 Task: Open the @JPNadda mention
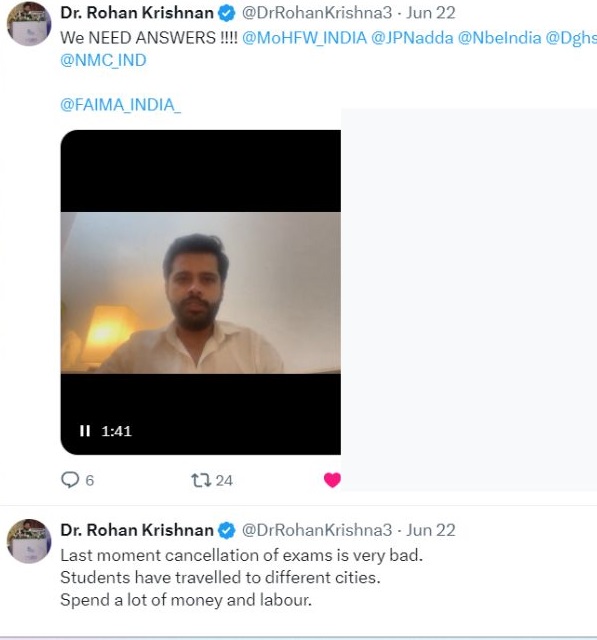412,38
